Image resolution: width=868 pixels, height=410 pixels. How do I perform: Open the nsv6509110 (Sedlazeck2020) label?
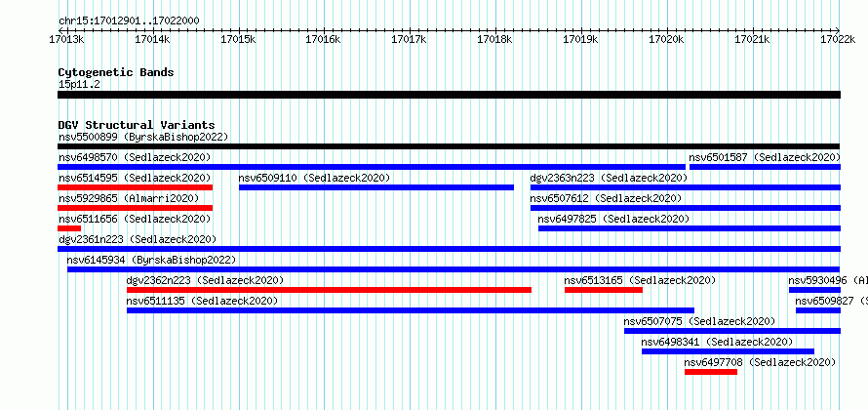click(x=314, y=178)
